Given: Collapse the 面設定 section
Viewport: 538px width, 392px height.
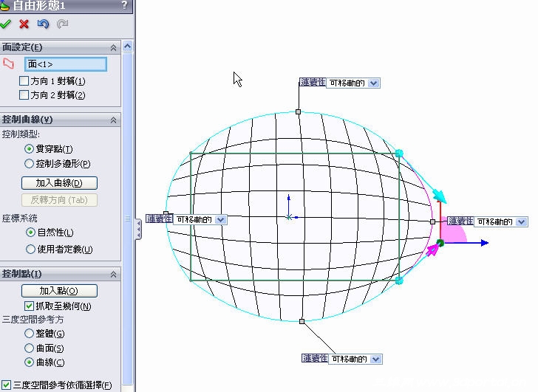Looking at the screenshot, I should point(113,48).
